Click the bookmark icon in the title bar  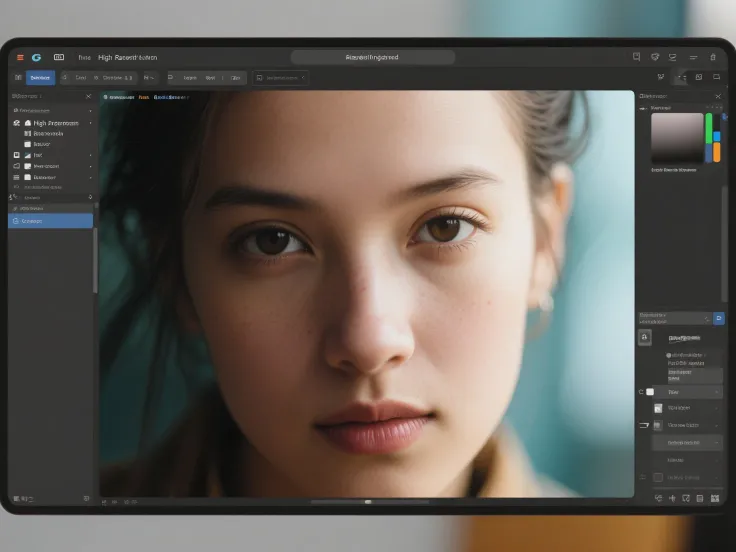click(x=636, y=57)
